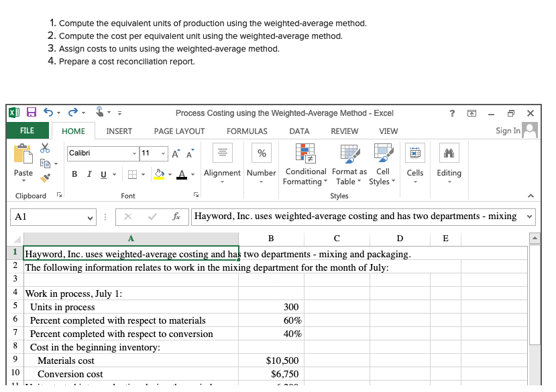Open the FILE tab
Screen dimensions: 556x392
(27, 131)
